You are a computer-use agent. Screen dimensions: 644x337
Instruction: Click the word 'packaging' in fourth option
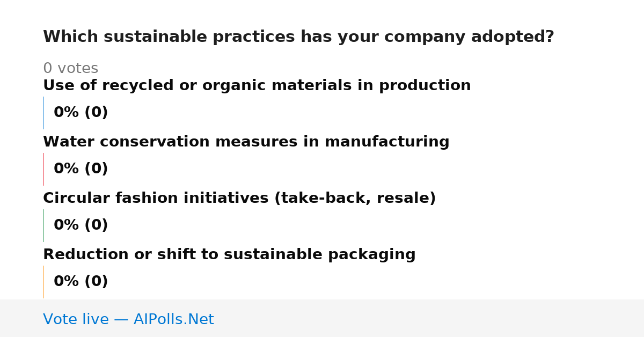tap(371, 255)
